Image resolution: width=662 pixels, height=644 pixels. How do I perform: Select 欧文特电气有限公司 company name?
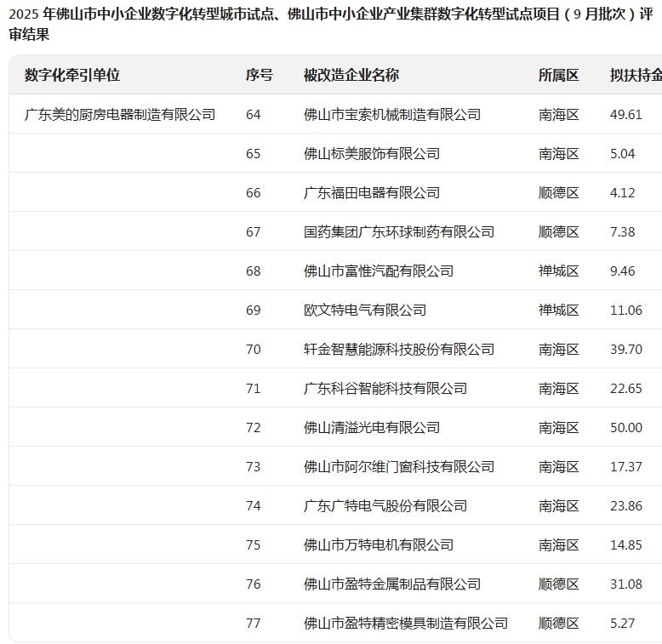click(364, 310)
